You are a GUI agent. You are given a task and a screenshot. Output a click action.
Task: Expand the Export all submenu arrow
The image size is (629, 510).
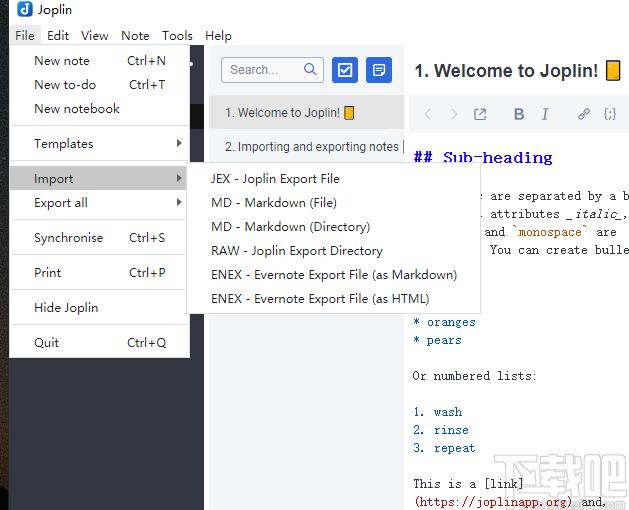tap(179, 202)
